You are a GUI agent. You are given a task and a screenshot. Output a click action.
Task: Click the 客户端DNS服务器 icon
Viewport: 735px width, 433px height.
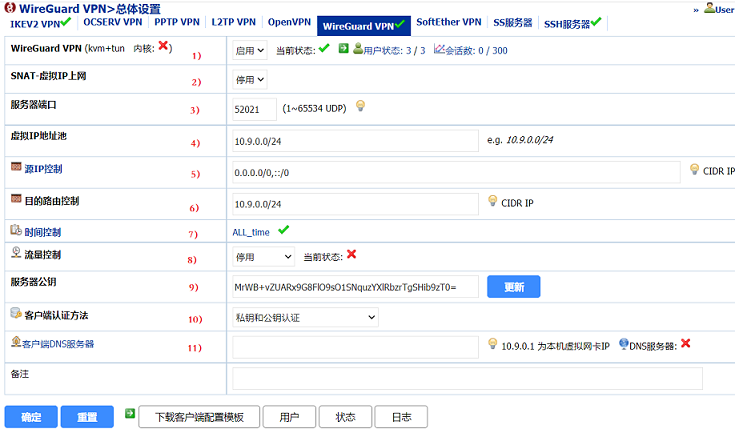(x=16, y=342)
